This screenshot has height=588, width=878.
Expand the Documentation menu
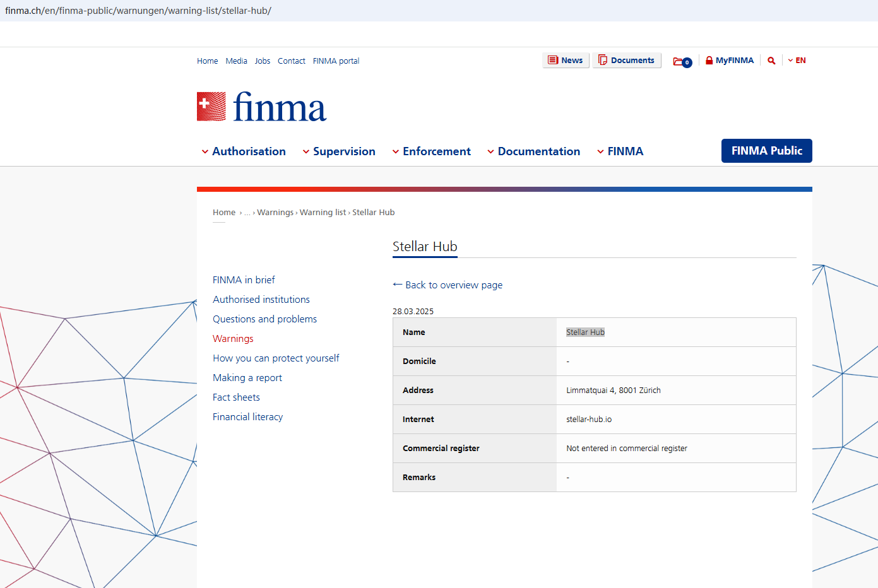pos(534,151)
